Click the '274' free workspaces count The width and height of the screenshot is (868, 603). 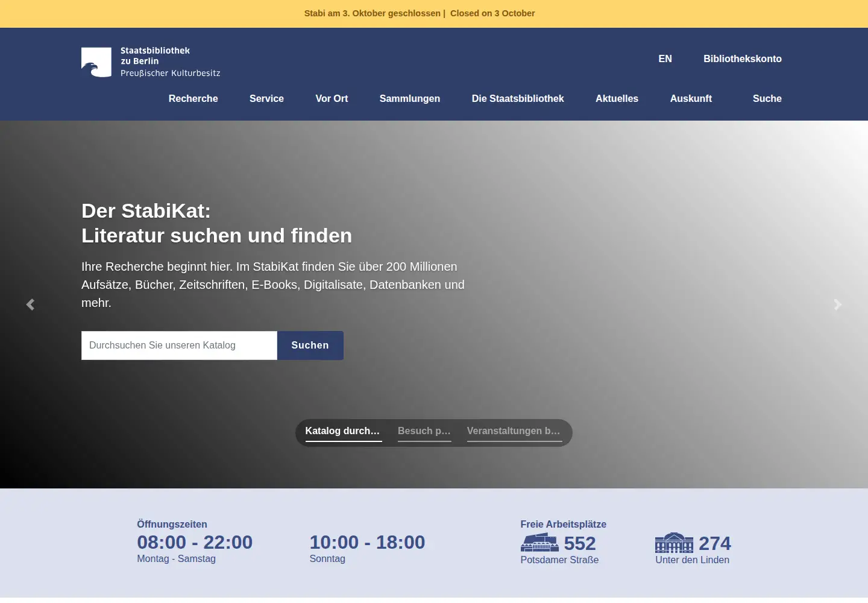715,543
